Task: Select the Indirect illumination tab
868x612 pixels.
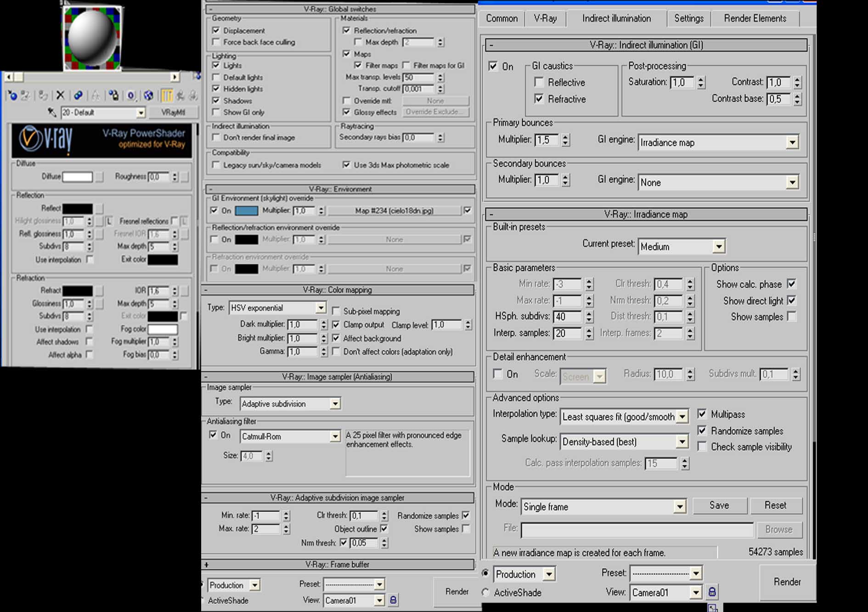Action: coord(616,18)
